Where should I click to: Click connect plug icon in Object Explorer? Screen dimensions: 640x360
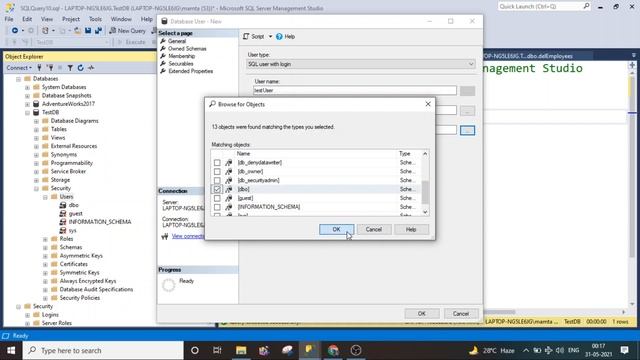pyautogui.click(x=39, y=68)
